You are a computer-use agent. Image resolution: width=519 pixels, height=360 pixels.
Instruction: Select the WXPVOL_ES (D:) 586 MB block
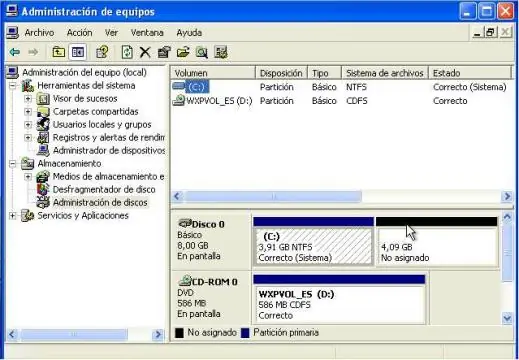339,299
